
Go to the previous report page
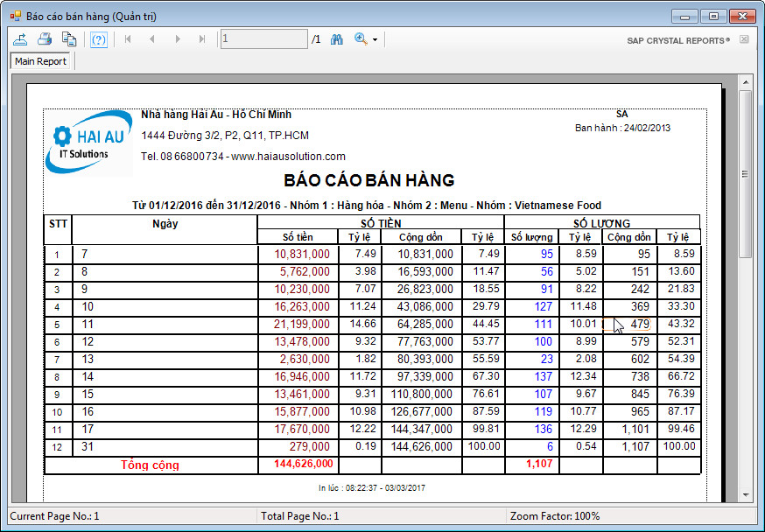click(x=152, y=39)
